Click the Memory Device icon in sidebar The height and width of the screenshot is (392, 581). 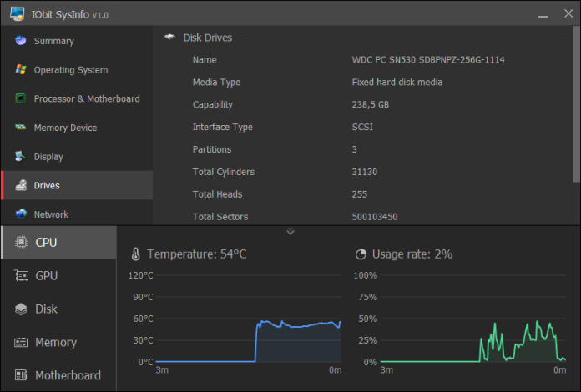20,128
